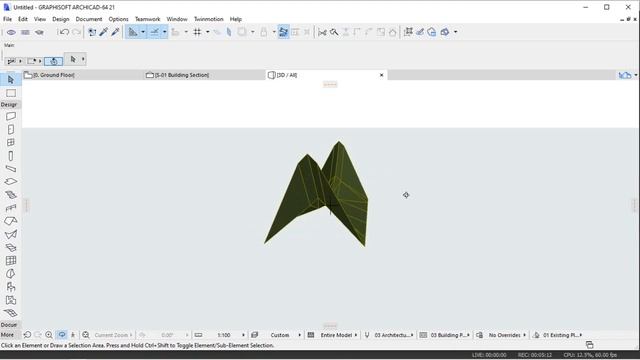
Task: Select the Marquee tool in the toolbox
Action: point(11,93)
